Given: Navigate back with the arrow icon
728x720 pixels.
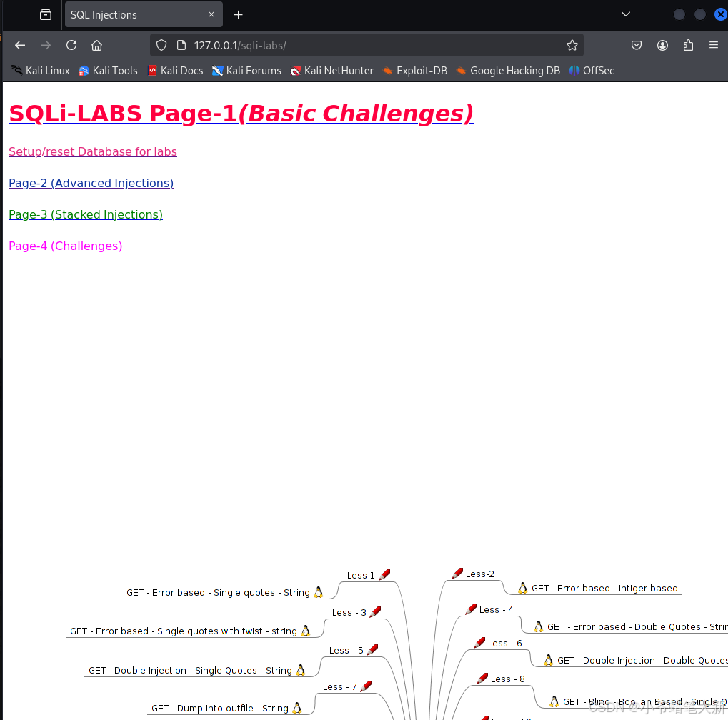Looking at the screenshot, I should point(19,44).
